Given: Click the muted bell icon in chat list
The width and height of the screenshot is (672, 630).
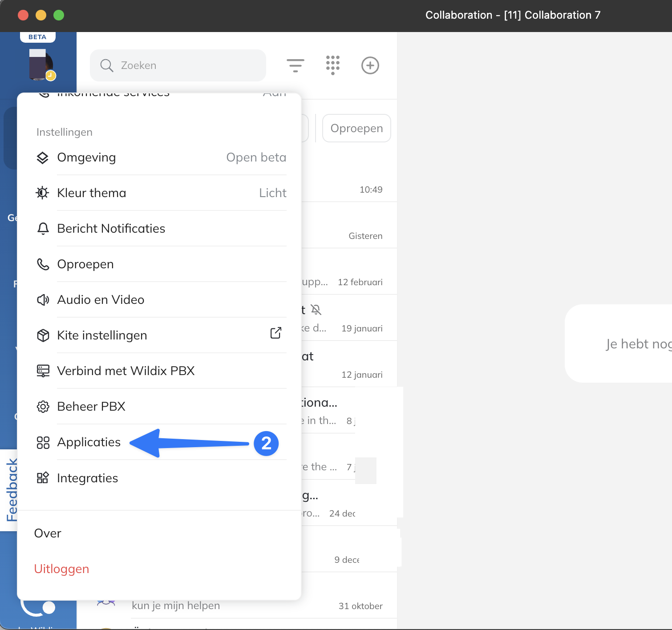Looking at the screenshot, I should click(x=316, y=310).
